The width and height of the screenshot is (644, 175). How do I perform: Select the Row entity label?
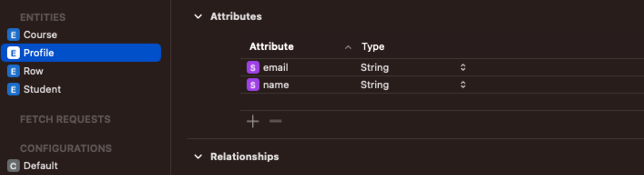tap(33, 71)
